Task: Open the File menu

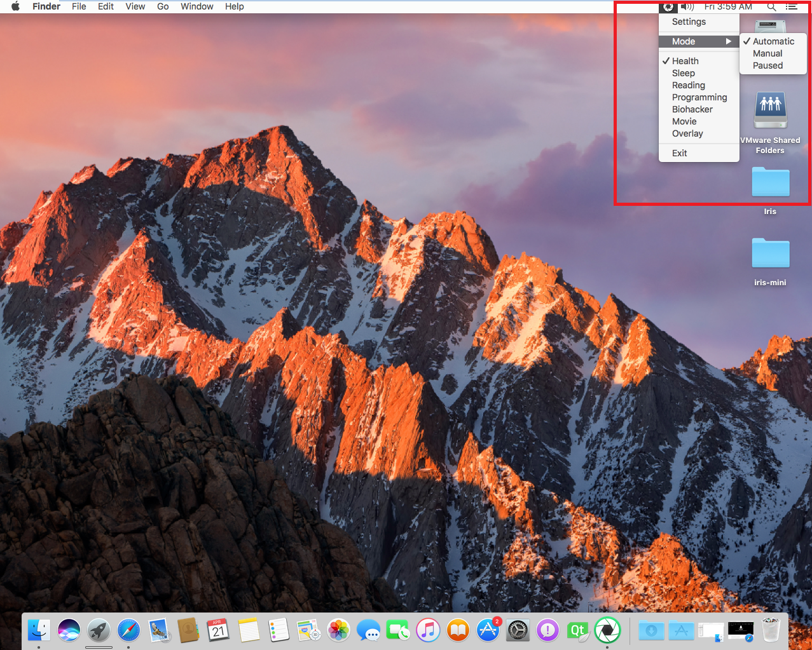Action: (x=79, y=6)
